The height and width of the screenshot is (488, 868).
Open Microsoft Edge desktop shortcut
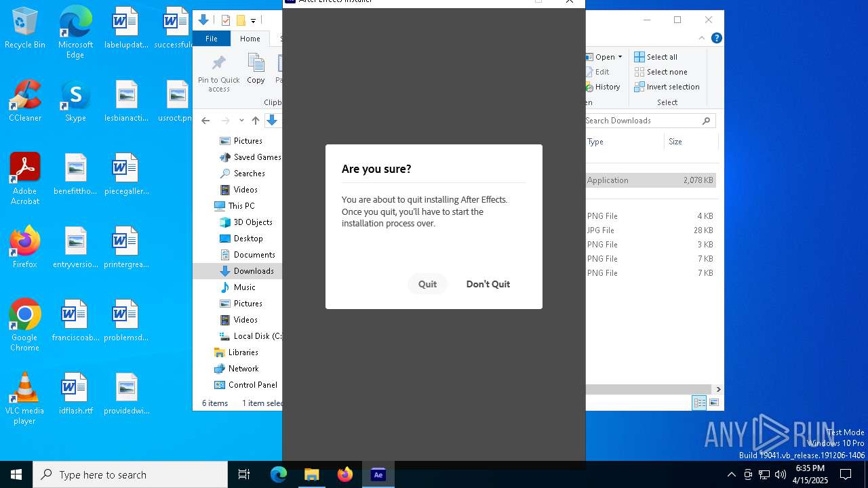click(x=75, y=33)
